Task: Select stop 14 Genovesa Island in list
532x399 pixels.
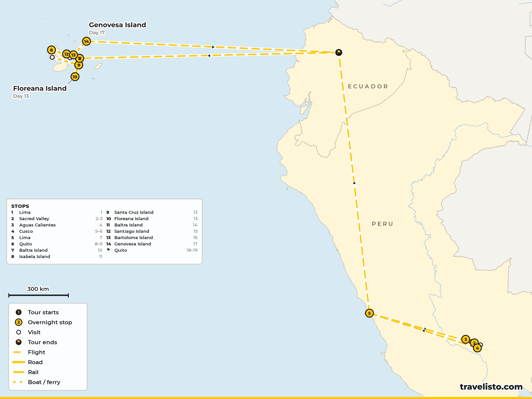Action: 152,244
